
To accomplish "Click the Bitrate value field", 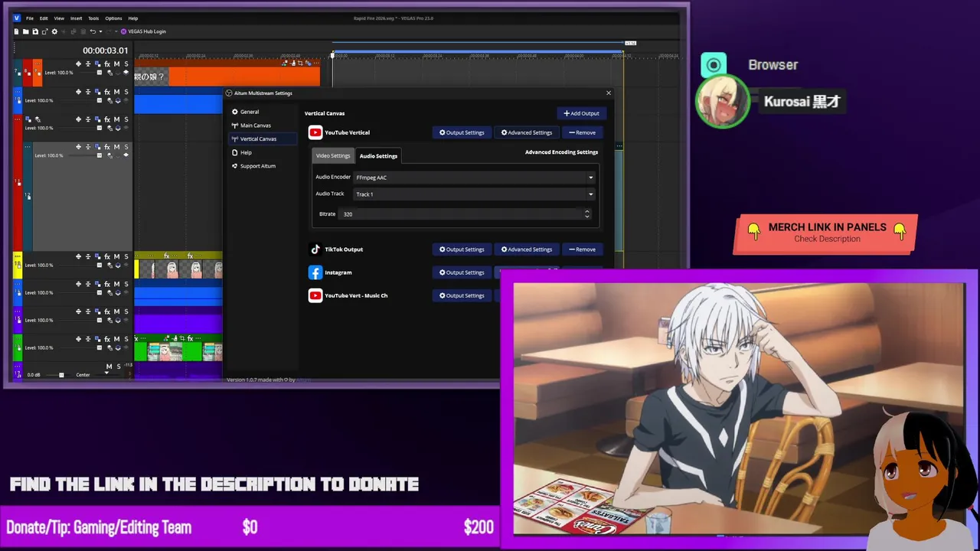I will pos(459,214).
